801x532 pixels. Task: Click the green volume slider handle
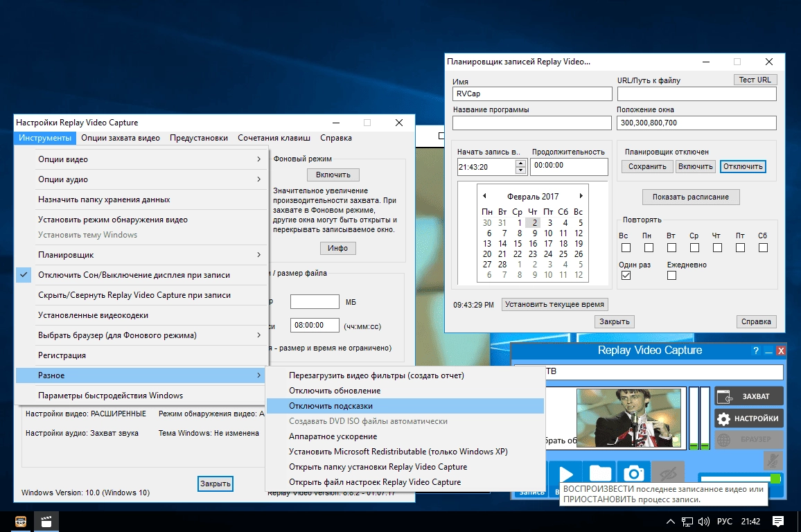775,479
